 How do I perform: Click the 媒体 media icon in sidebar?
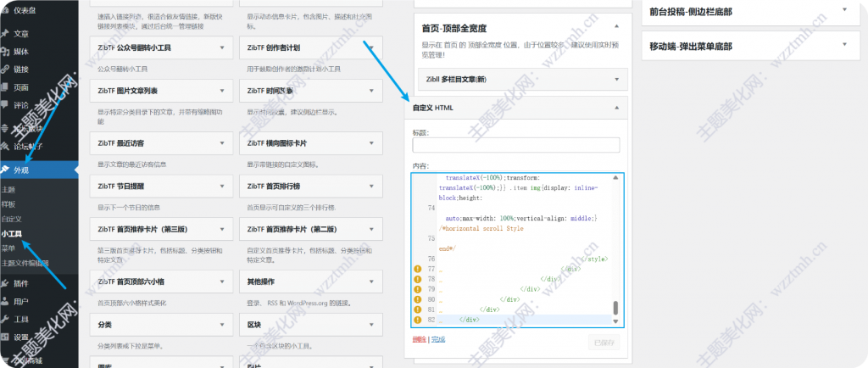click(5, 52)
